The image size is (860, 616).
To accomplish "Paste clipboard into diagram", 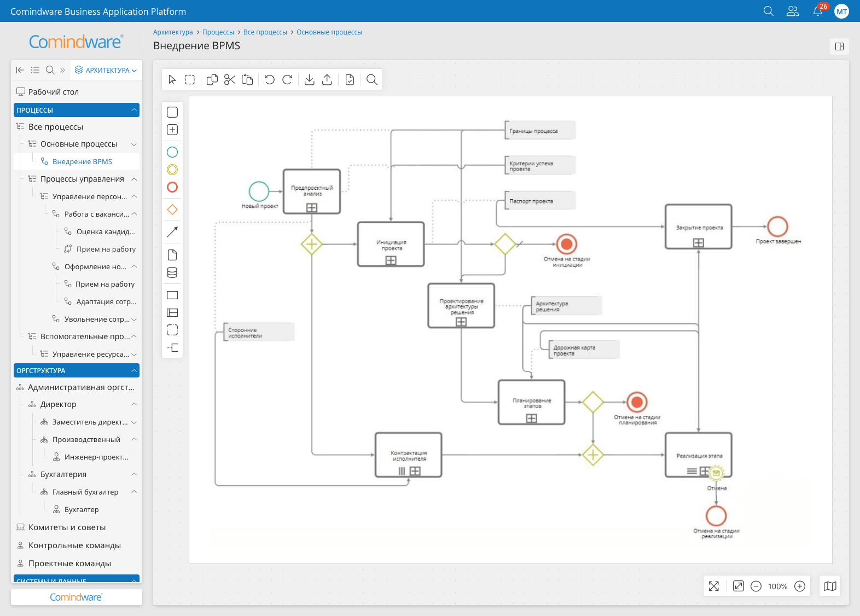I will 247,80.
